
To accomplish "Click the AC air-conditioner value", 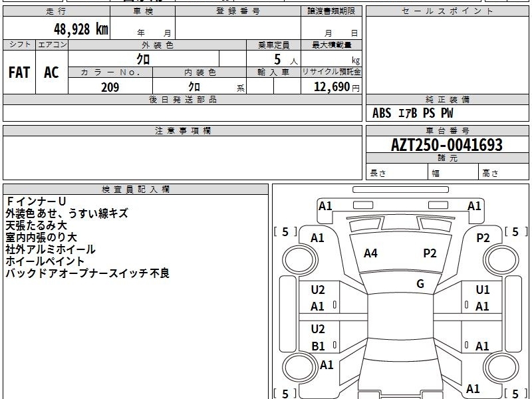I will [x=51, y=72].
